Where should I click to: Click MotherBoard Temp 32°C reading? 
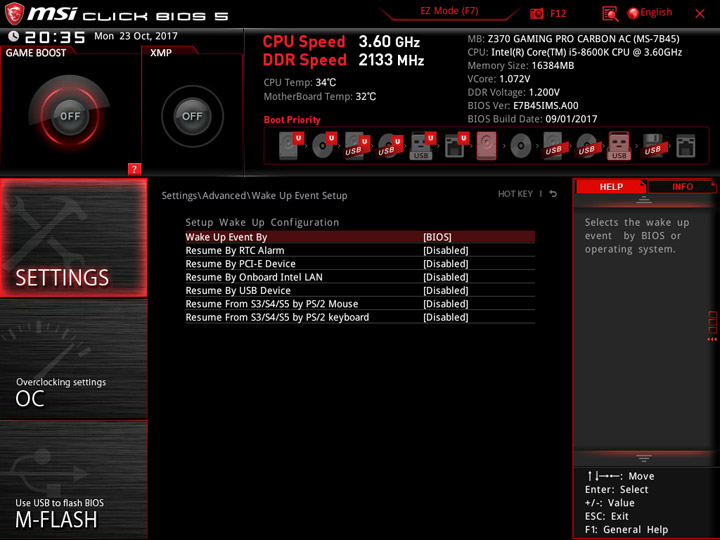(x=320, y=96)
